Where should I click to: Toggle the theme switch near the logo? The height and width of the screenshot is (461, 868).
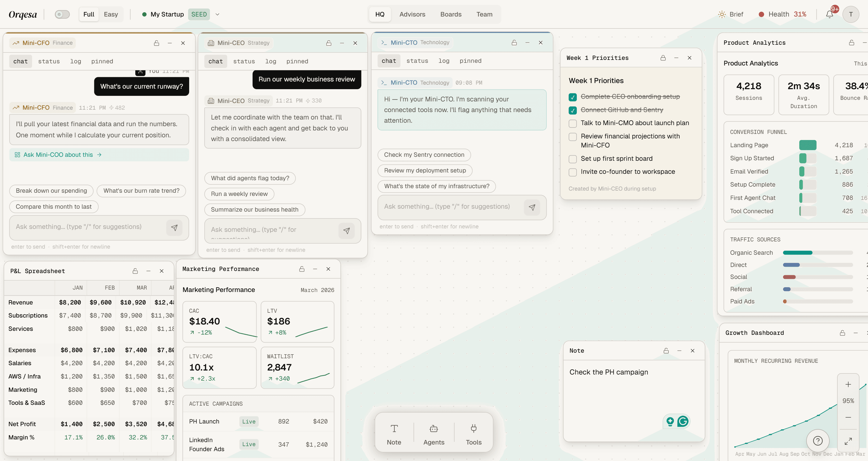coord(62,14)
